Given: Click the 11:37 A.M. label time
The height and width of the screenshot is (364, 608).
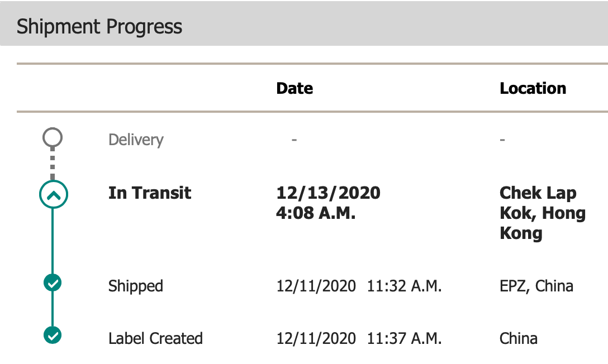Looking at the screenshot, I should pyautogui.click(x=404, y=338).
